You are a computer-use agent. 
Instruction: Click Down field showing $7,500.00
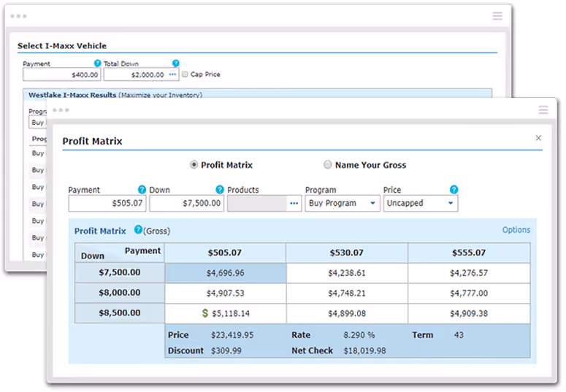click(187, 203)
